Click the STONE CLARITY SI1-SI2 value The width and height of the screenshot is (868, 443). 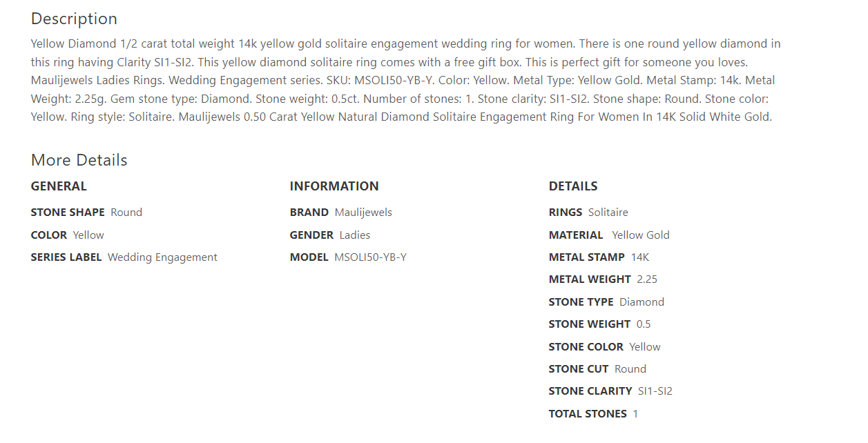[x=655, y=391]
